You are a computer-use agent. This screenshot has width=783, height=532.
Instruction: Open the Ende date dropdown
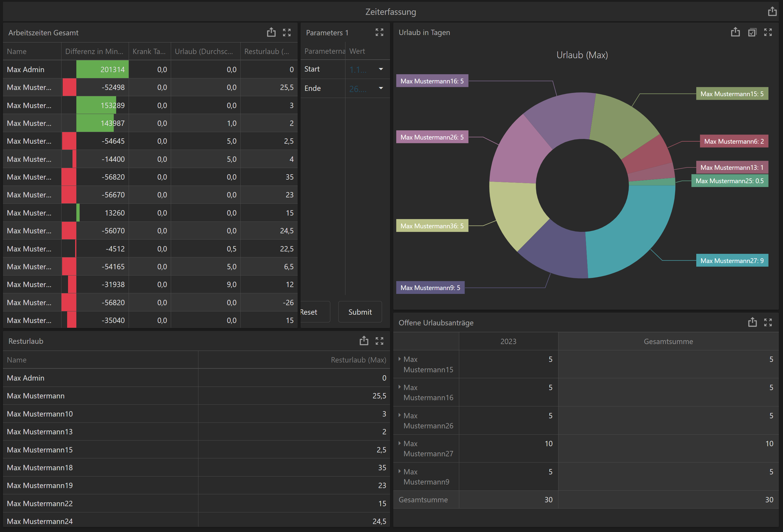pyautogui.click(x=381, y=88)
